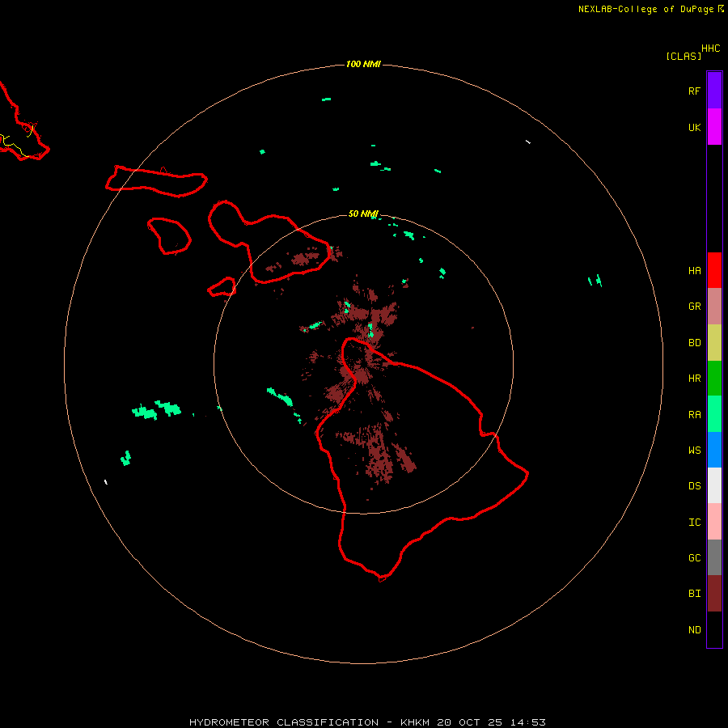Click the WS blue legend swatch

714,450
